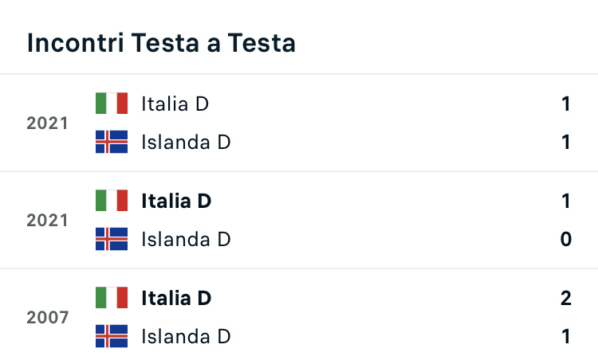Open Islanda D team in 1-1 draw
Screen dimensions: 598x364
click(x=186, y=142)
